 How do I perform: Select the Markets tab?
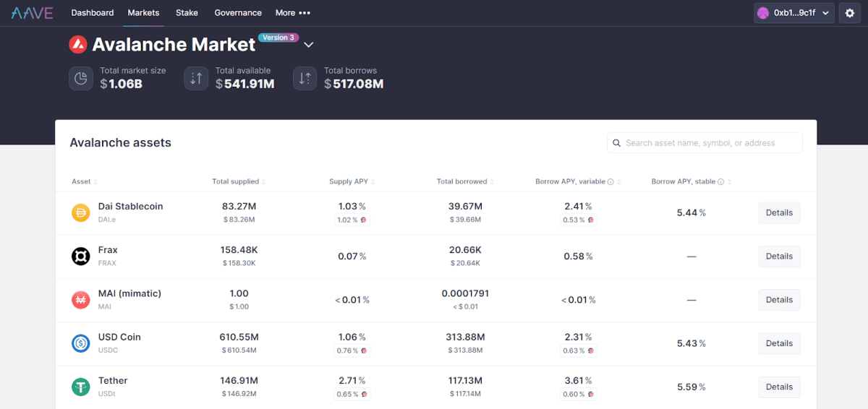143,13
